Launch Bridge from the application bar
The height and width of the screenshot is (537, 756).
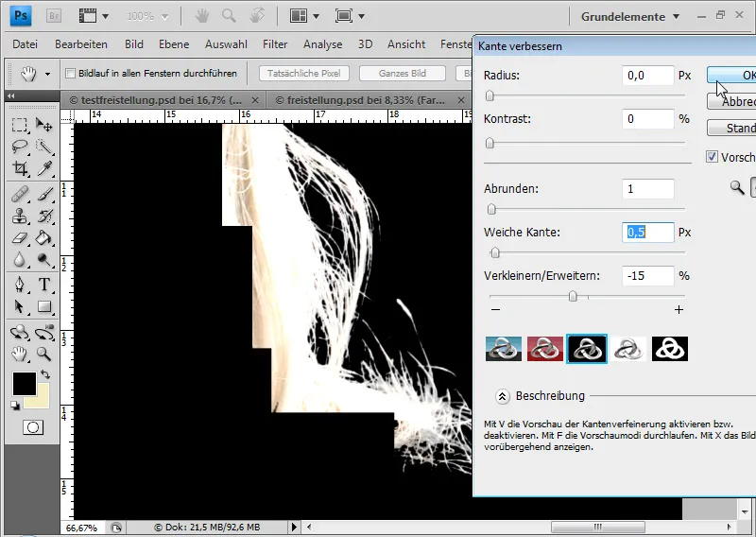point(54,16)
